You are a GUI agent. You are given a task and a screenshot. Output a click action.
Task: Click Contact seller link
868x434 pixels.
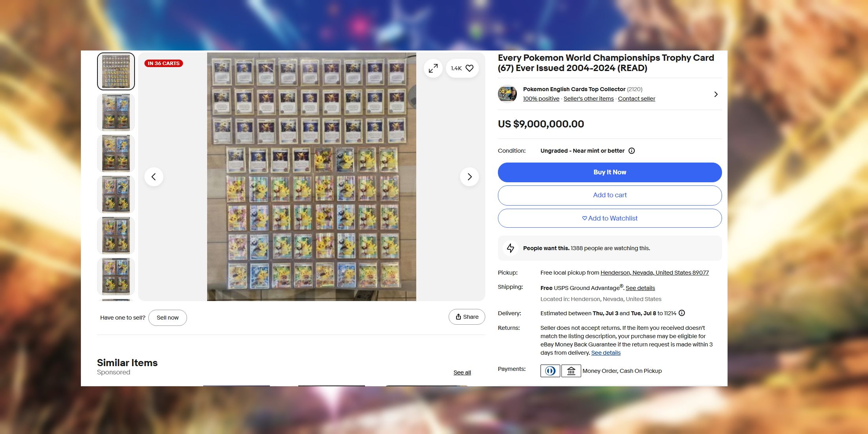click(x=636, y=99)
